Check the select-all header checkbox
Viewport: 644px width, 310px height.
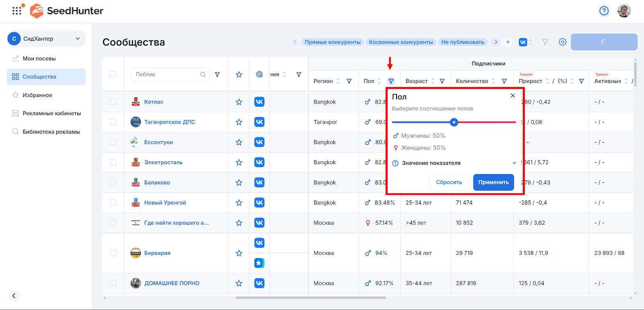tap(113, 74)
